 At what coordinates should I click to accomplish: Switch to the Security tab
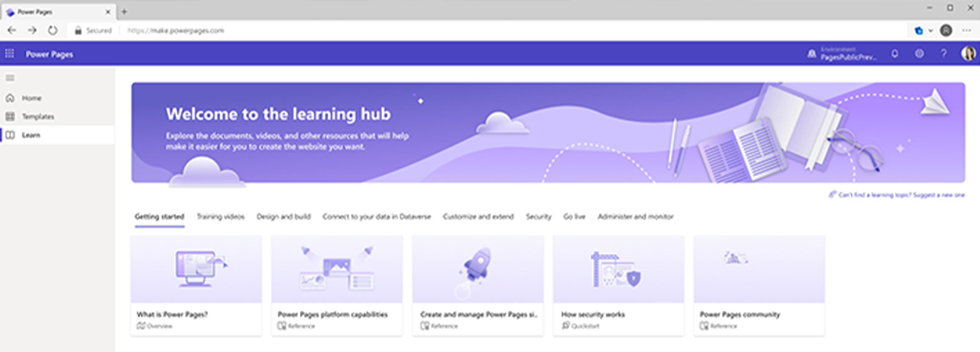[x=539, y=217]
